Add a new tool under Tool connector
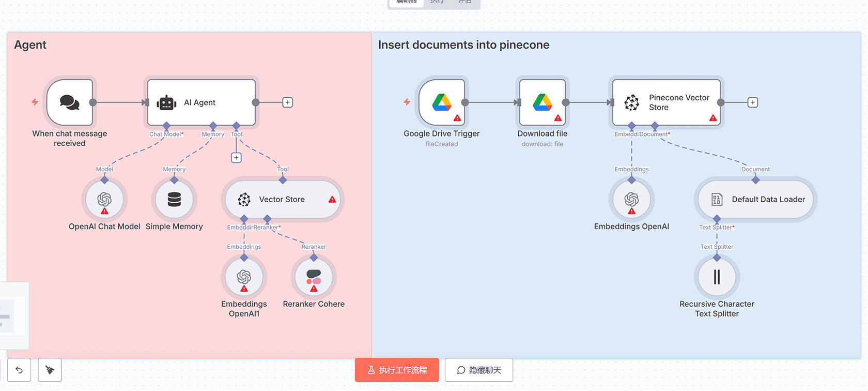The image size is (868, 391). 236,158
